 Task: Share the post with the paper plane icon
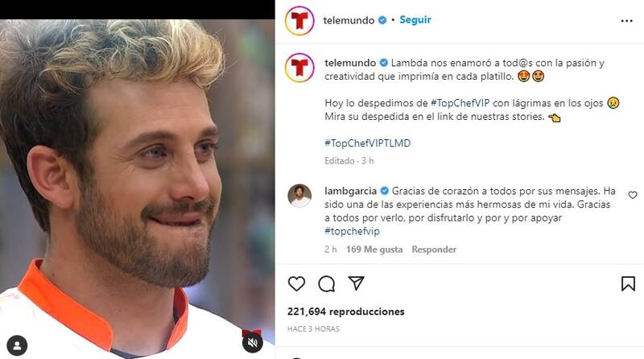(x=356, y=283)
